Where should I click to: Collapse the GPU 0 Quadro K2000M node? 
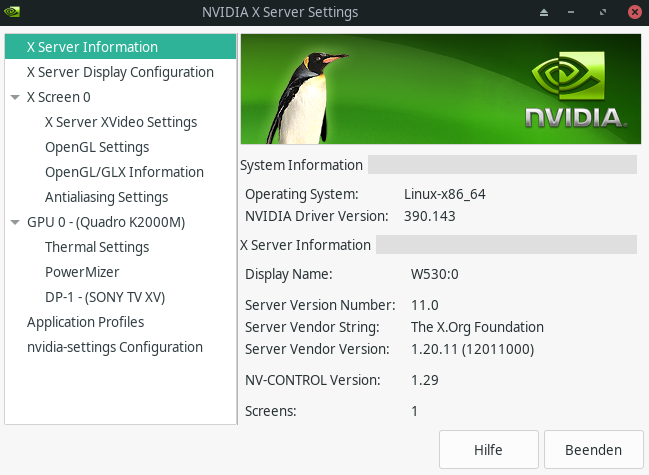(x=15, y=223)
